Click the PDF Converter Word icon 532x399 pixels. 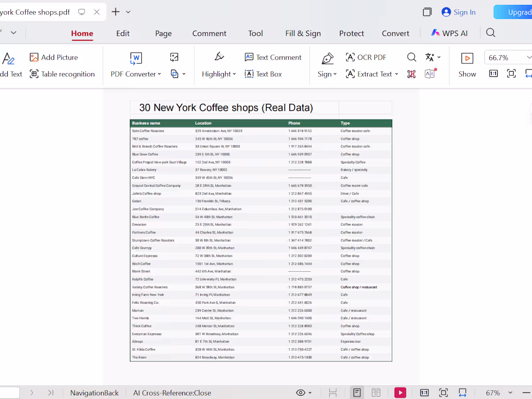pos(136,58)
